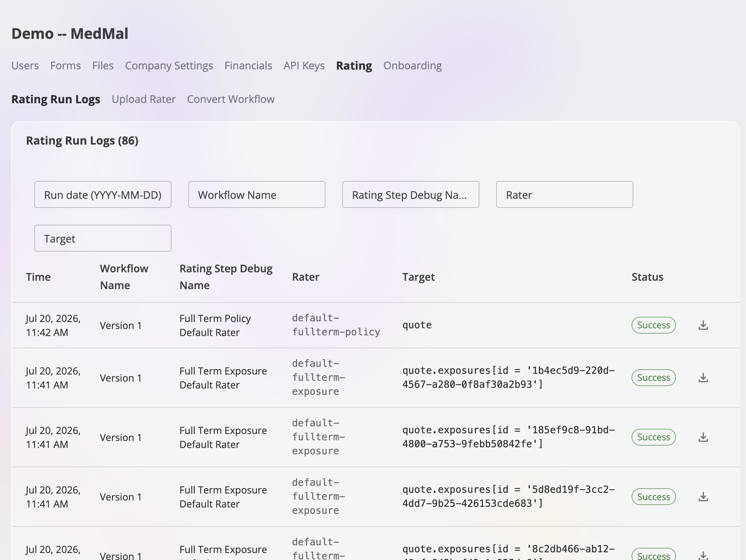Click the Target column header

[x=418, y=277]
